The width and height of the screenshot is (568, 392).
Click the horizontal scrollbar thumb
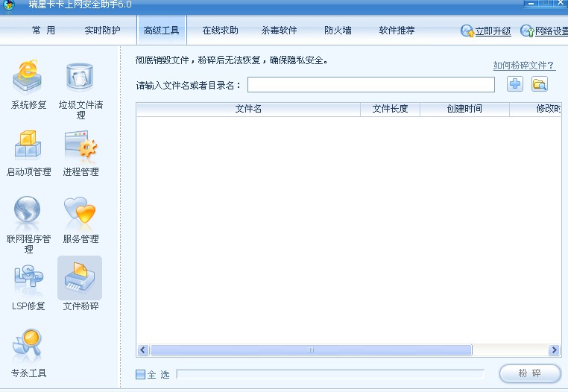tap(311, 350)
